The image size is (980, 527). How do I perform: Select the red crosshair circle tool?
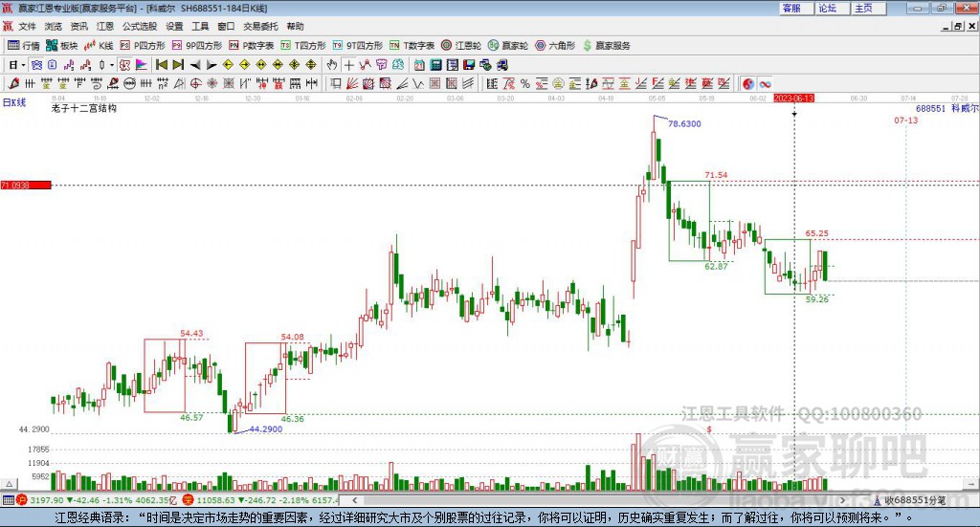[195, 83]
